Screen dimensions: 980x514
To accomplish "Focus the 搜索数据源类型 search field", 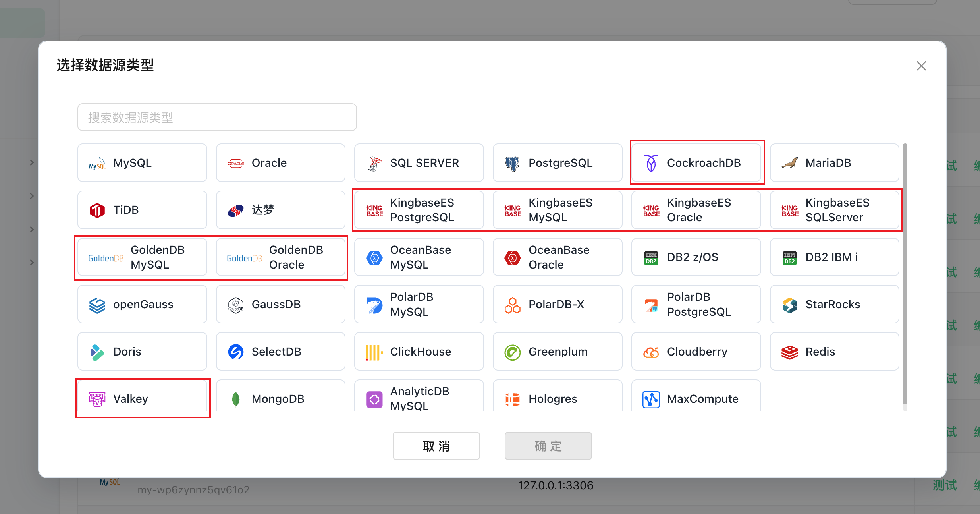I will tap(217, 117).
